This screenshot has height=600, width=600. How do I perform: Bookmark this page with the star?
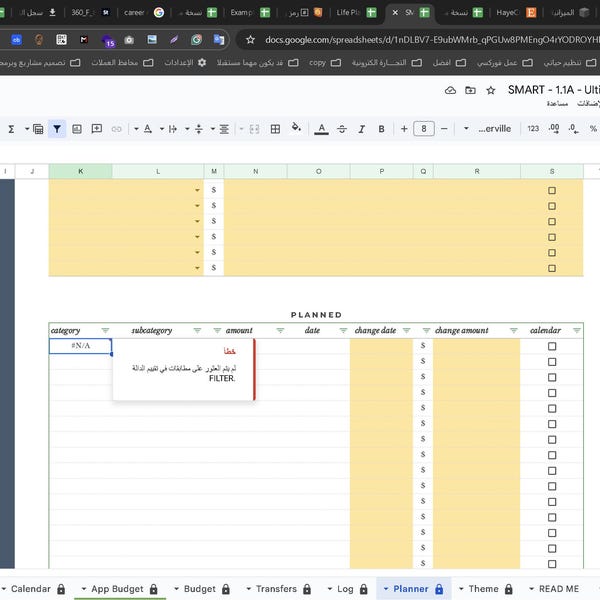coord(250,40)
